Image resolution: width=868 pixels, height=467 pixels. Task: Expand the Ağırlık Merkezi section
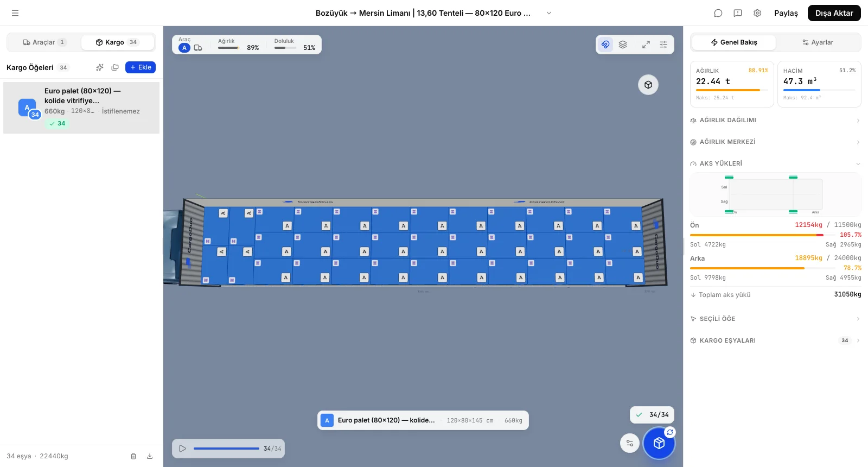point(775,142)
